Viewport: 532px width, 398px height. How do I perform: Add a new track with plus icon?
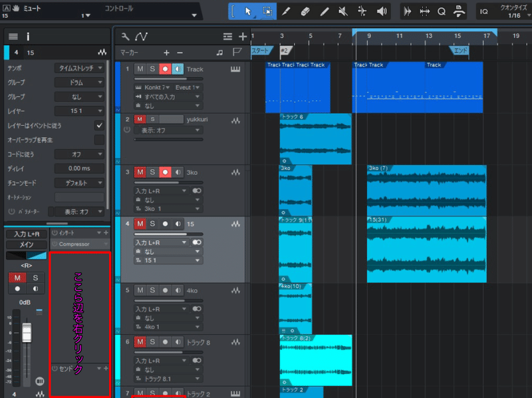point(243,37)
